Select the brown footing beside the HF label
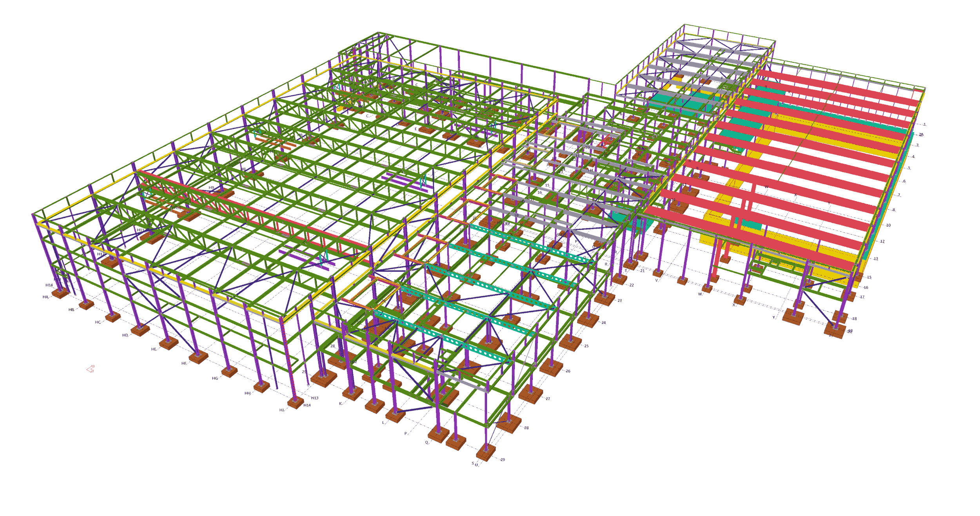This screenshot has height=516, width=980. point(199,357)
